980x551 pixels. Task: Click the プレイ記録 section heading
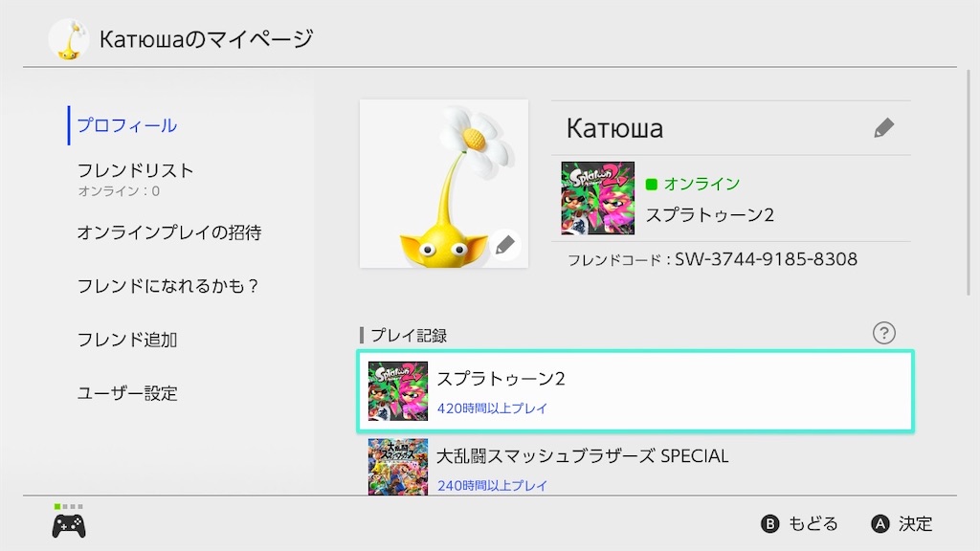point(409,336)
